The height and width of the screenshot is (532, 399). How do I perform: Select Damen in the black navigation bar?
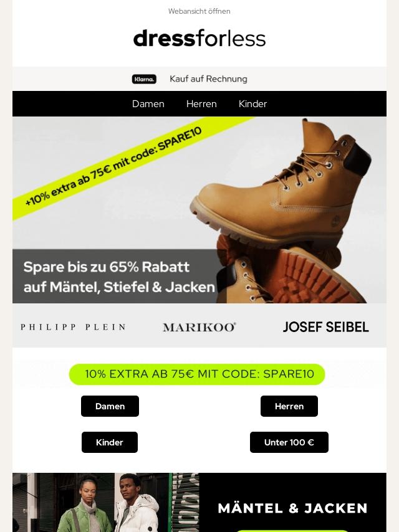(x=148, y=104)
